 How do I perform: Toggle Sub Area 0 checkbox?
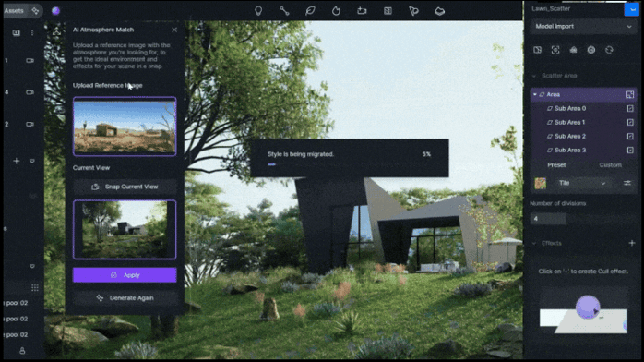(x=630, y=108)
